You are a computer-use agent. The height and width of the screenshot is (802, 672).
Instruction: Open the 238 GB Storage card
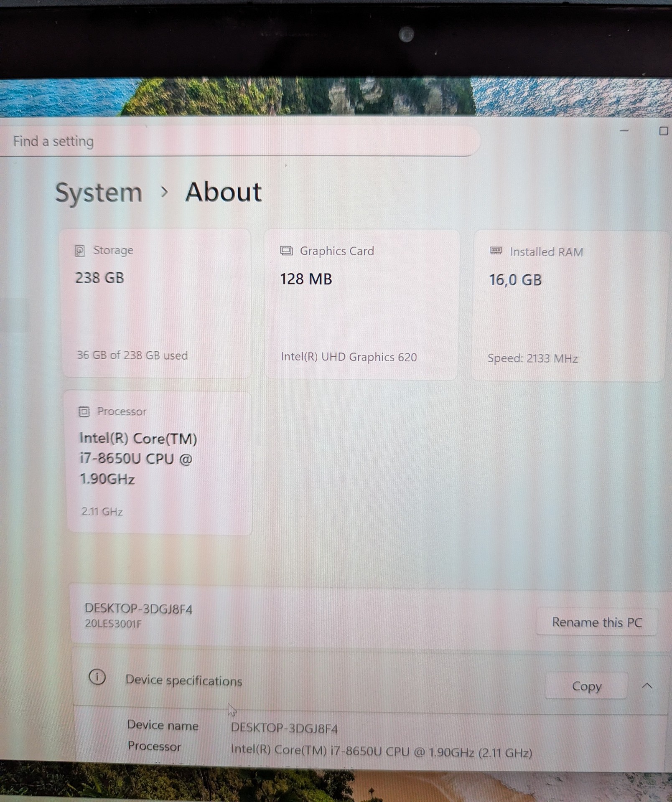[x=156, y=303]
